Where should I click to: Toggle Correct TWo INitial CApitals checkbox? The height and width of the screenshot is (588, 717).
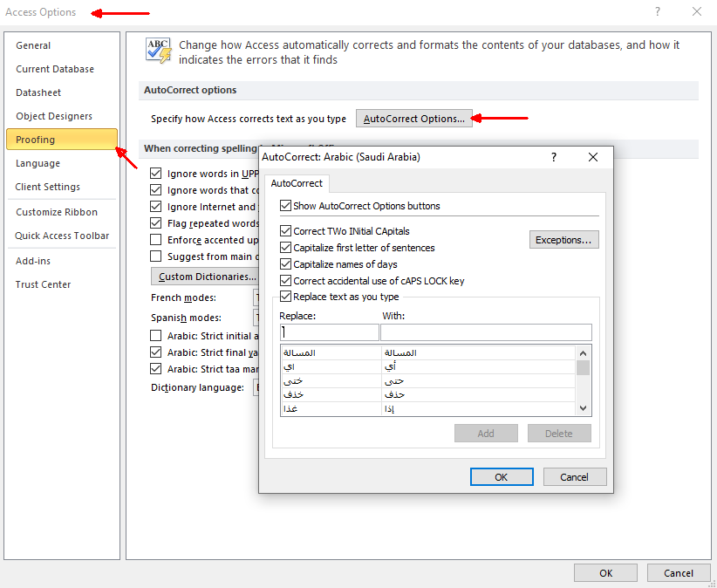click(285, 231)
